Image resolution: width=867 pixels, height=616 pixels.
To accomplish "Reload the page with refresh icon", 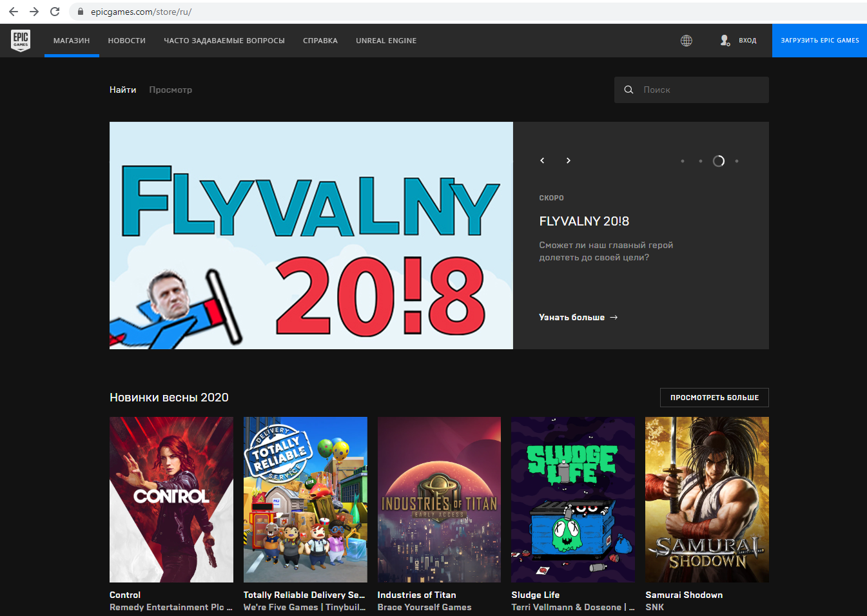I will [55, 12].
